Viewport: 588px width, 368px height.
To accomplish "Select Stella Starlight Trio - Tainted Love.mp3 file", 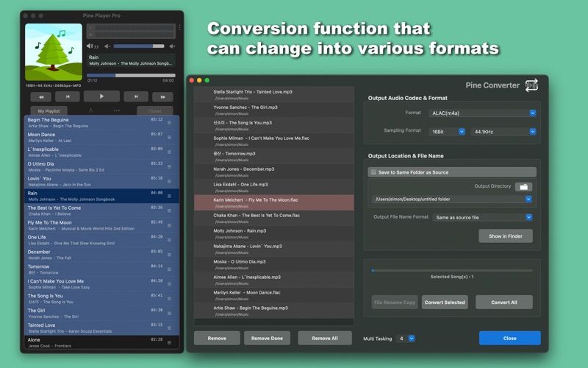I will click(273, 95).
